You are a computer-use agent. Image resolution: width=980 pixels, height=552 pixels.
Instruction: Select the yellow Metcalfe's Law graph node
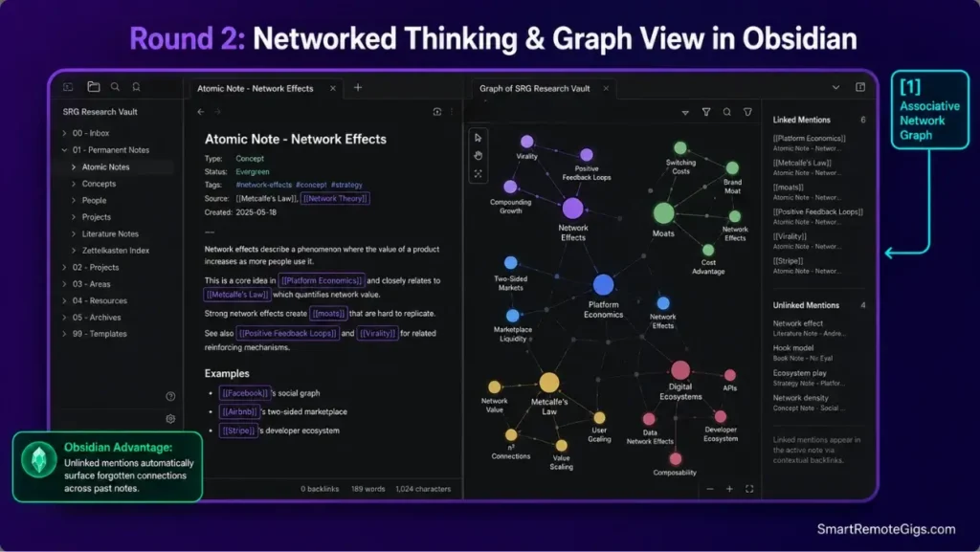click(548, 382)
